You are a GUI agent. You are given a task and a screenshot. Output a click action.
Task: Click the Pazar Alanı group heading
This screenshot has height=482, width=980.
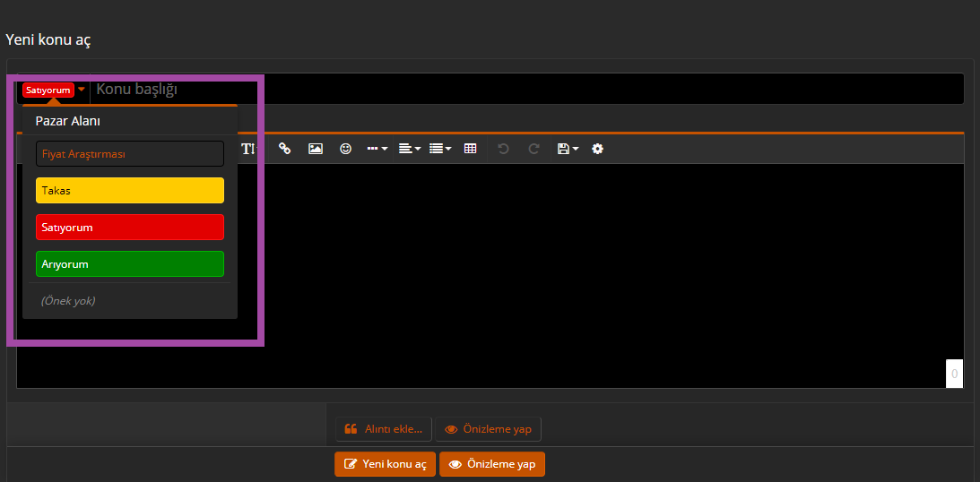click(67, 121)
